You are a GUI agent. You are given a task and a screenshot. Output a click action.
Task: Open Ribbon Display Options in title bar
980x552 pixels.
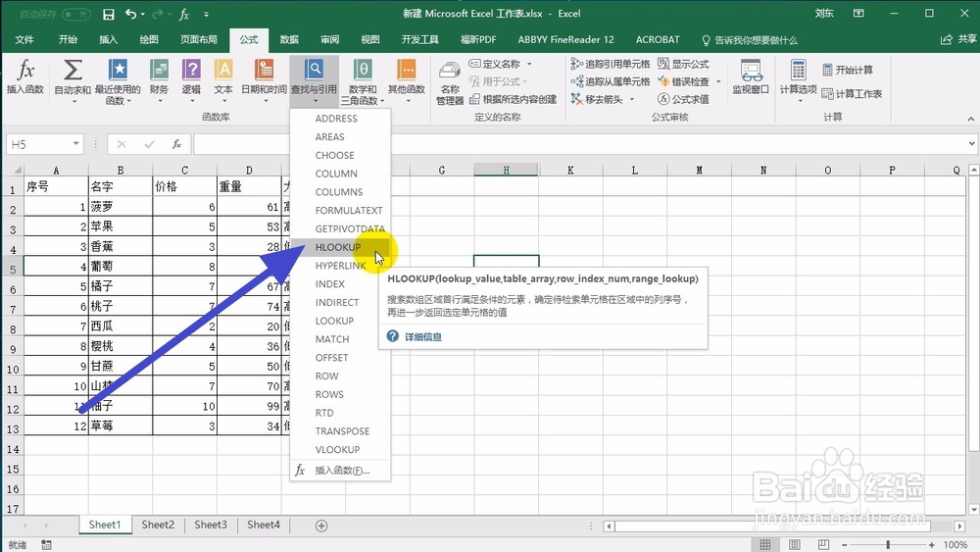tap(858, 13)
